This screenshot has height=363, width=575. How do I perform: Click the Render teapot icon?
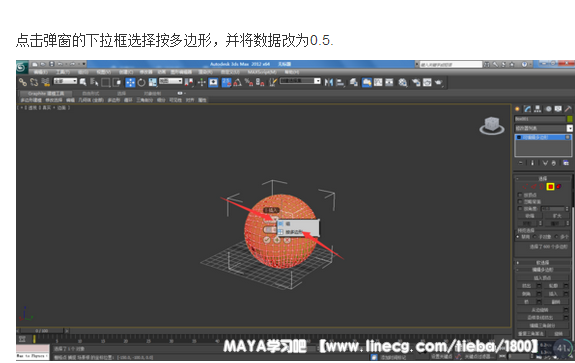pos(439,82)
